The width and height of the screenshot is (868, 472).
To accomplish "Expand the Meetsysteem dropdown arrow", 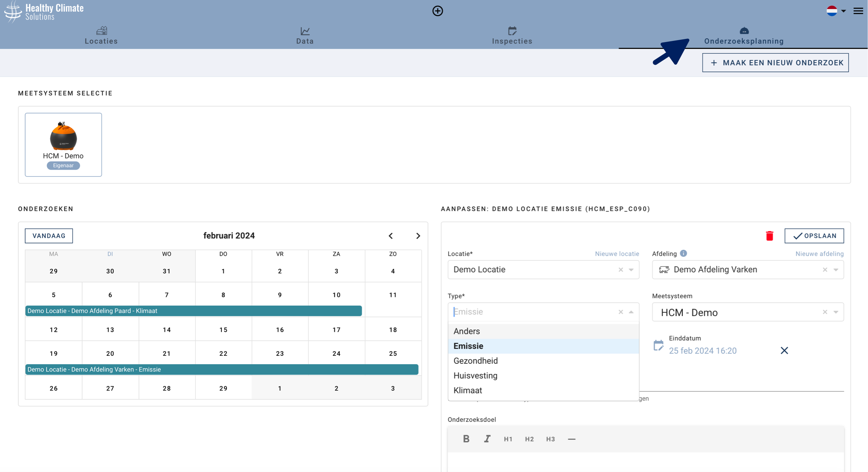I will coord(836,312).
